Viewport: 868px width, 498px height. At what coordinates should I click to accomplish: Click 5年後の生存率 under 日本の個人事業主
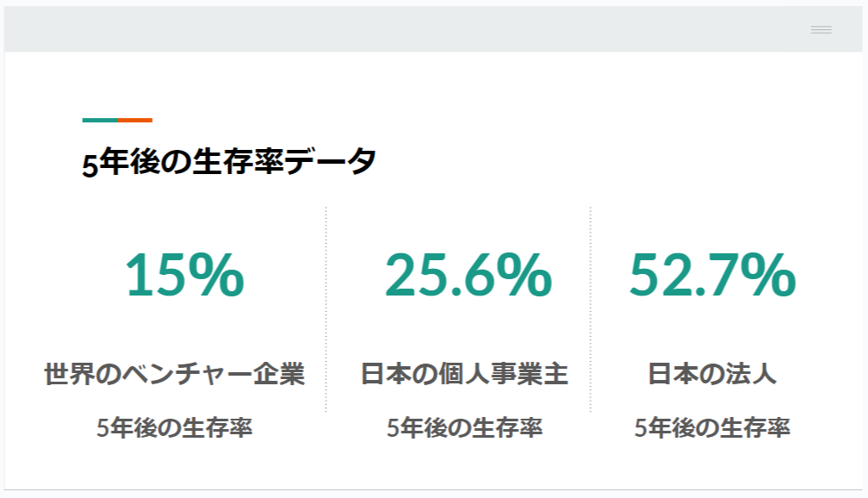464,428
